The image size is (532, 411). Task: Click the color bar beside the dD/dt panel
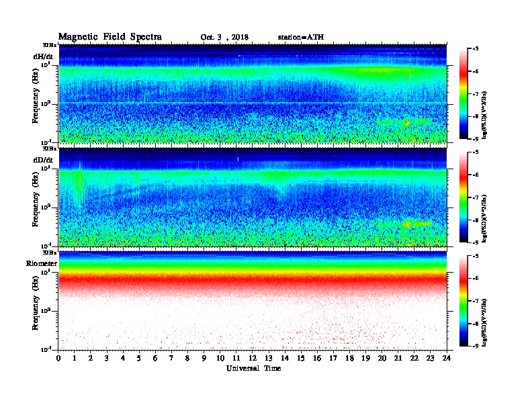point(463,197)
